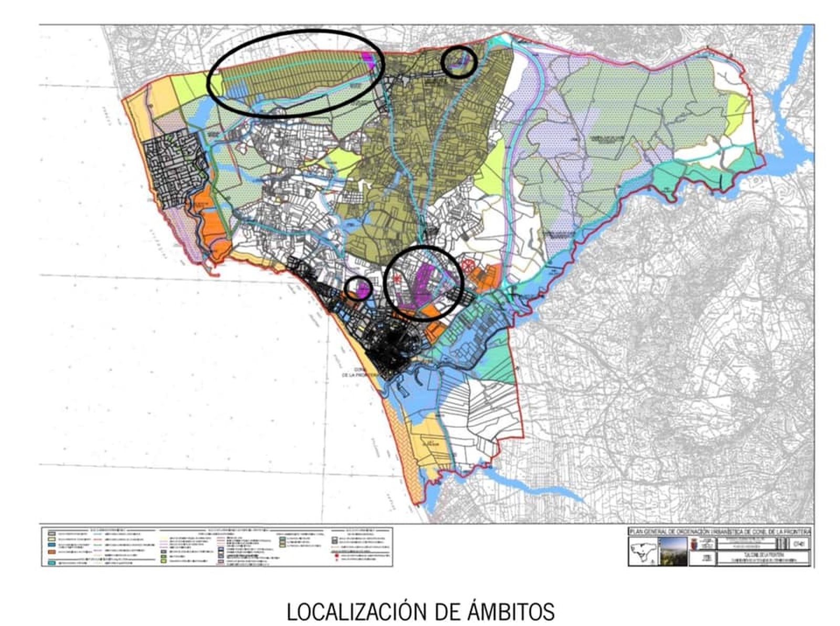Click the large black ellipse annotation at top left

297,73
